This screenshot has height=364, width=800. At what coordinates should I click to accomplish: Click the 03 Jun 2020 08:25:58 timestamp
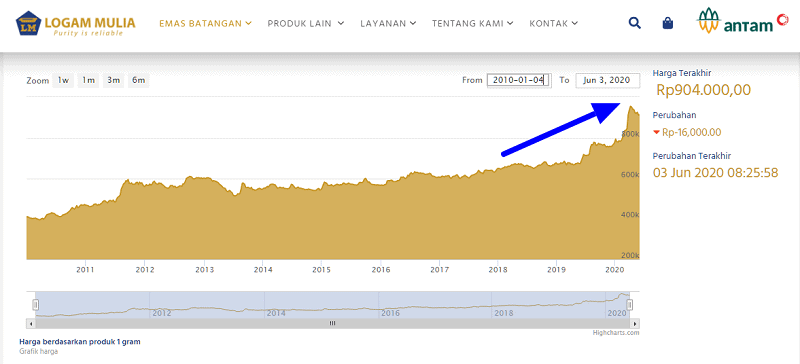pyautogui.click(x=715, y=173)
